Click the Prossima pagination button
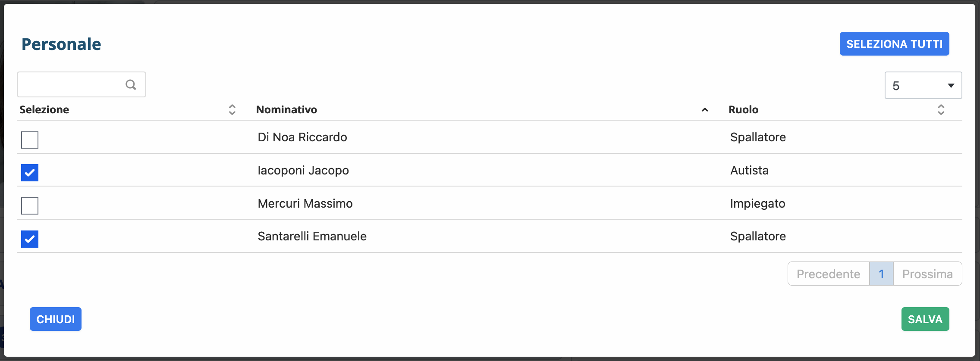The image size is (980, 361). (x=927, y=274)
